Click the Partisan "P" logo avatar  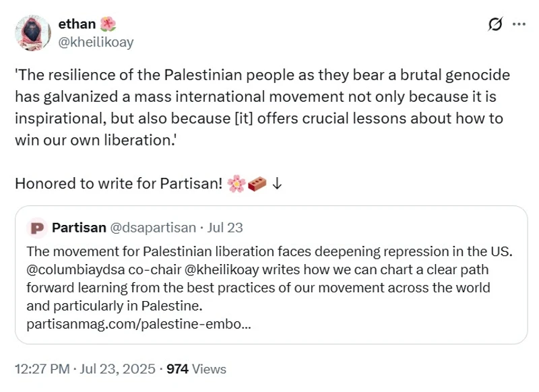coord(38,228)
